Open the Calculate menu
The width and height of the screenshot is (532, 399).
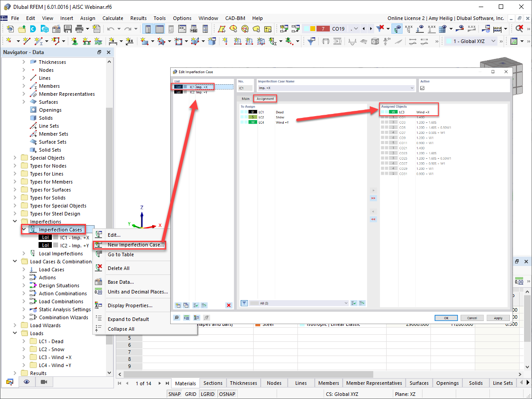[x=113, y=18]
